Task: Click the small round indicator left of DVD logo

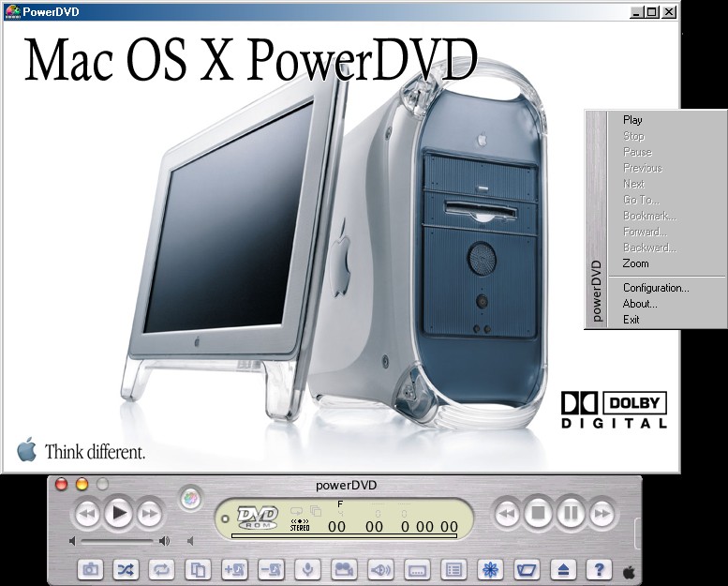Action: [x=226, y=518]
